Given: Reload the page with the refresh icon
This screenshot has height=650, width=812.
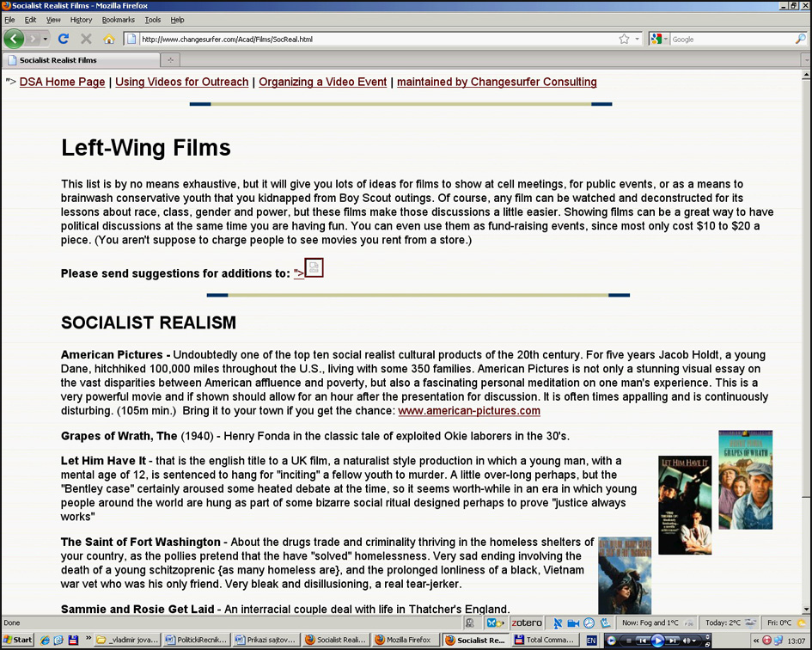Looking at the screenshot, I should tap(63, 39).
